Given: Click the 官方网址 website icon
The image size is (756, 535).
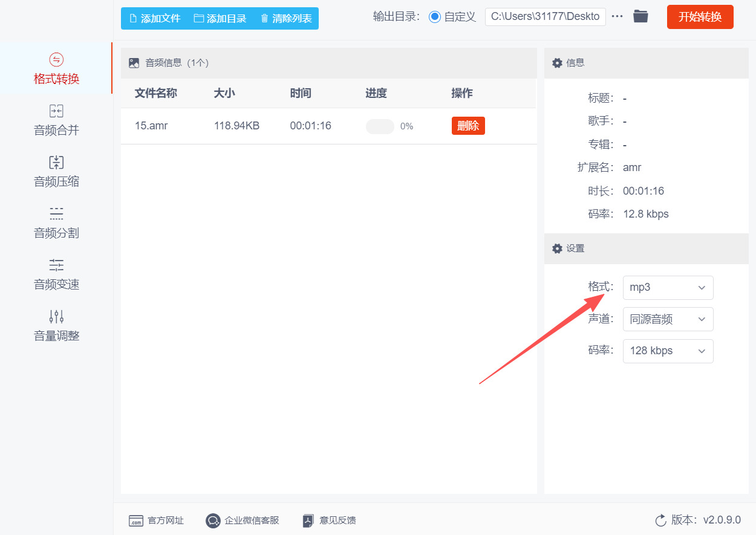Looking at the screenshot, I should click(136, 521).
